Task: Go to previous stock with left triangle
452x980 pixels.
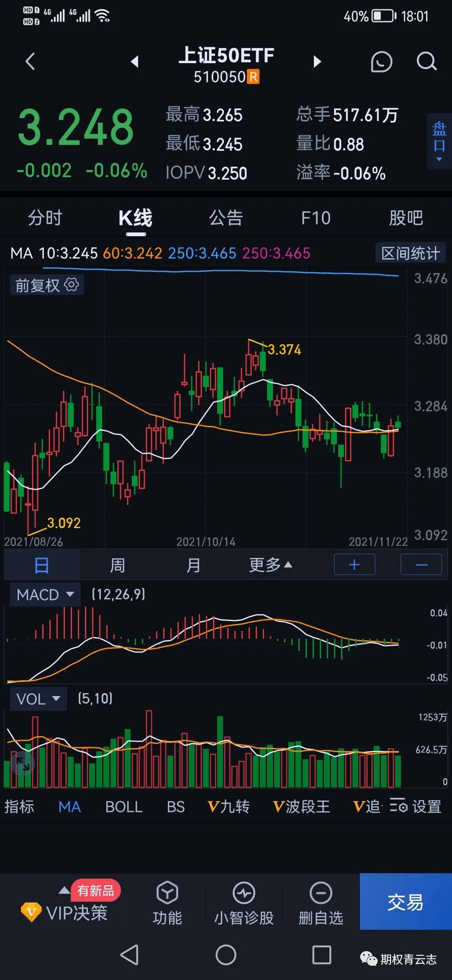Action: [134, 62]
